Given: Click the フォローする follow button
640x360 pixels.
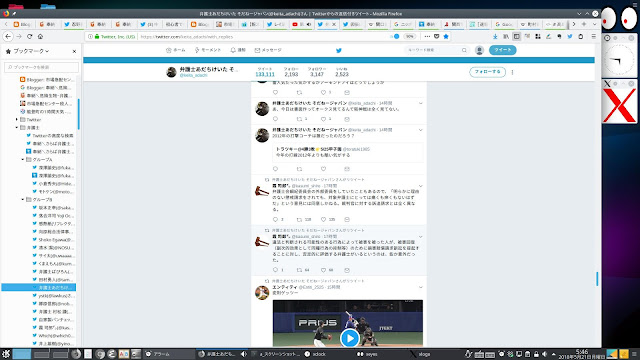Looking at the screenshot, I should [x=487, y=72].
